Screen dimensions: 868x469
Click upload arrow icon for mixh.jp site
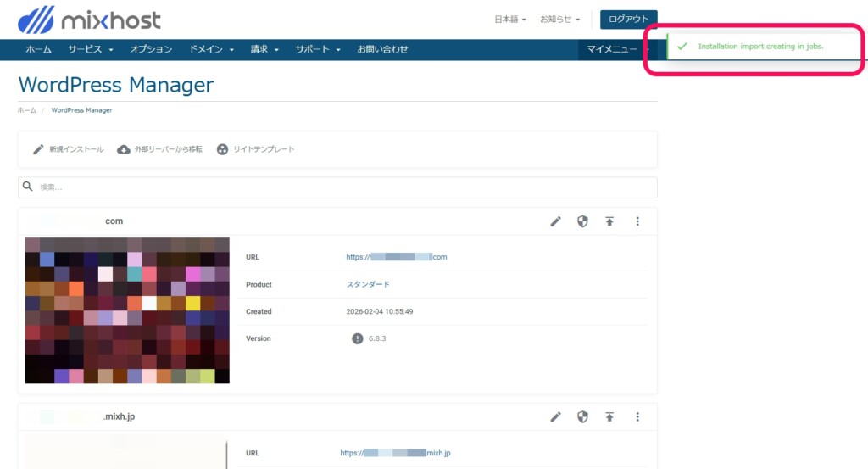609,417
